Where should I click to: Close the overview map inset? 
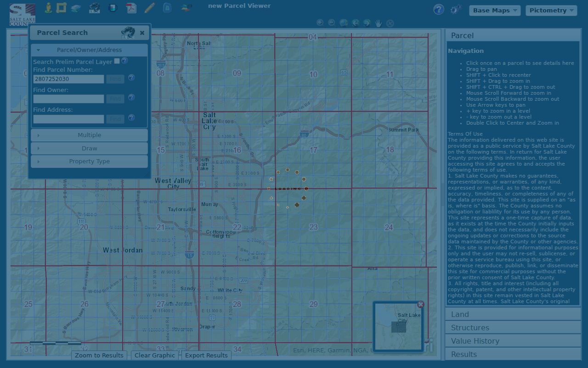click(420, 305)
